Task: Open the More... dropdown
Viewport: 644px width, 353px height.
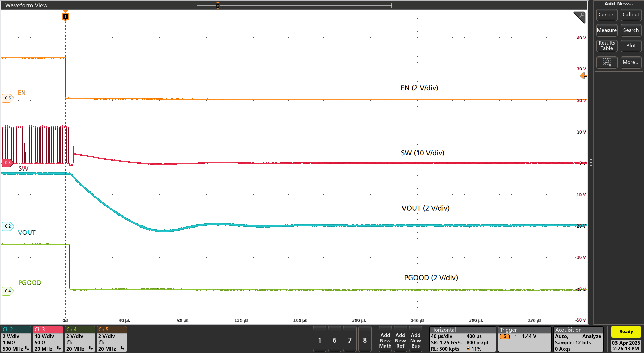Action: pos(631,62)
